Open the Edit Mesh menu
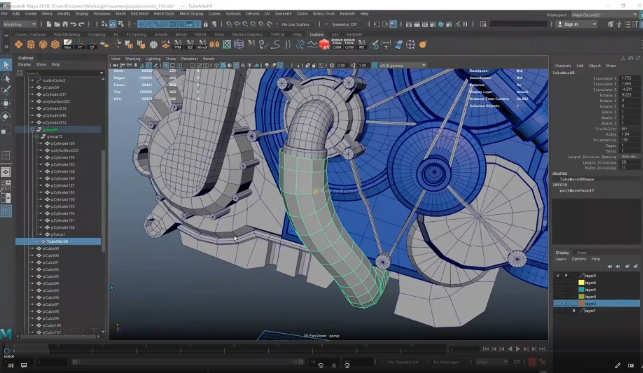 point(140,14)
